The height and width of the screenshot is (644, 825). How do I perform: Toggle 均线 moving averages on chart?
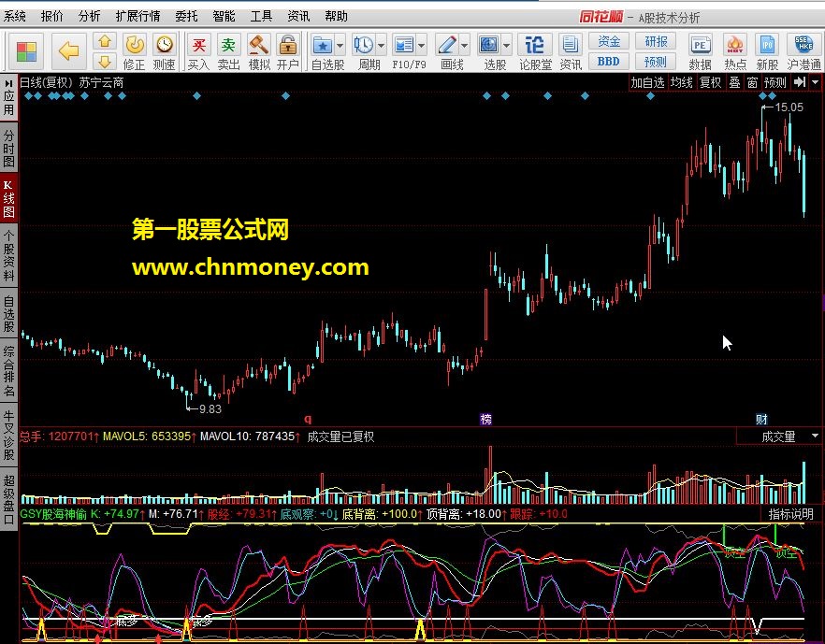pos(681,82)
